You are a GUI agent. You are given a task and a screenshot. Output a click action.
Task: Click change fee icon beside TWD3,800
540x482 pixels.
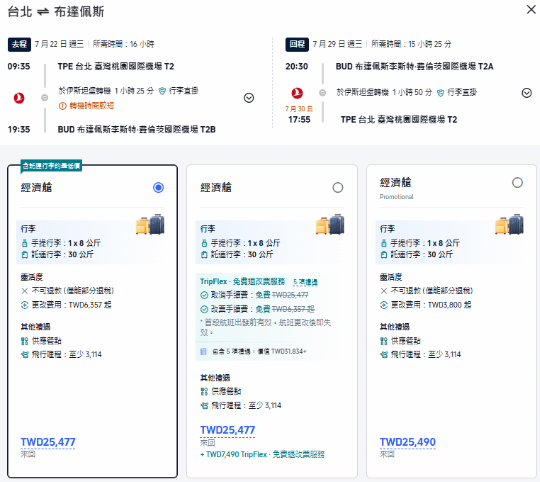384,305
